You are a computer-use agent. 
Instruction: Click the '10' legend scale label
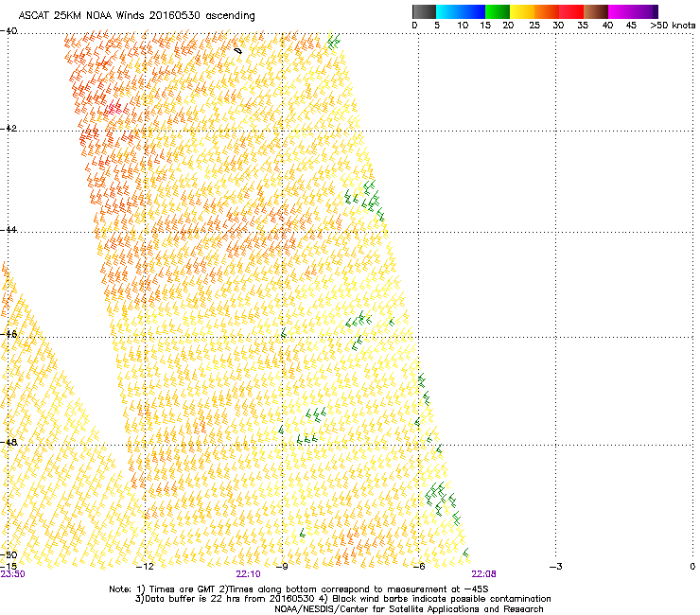463,26
